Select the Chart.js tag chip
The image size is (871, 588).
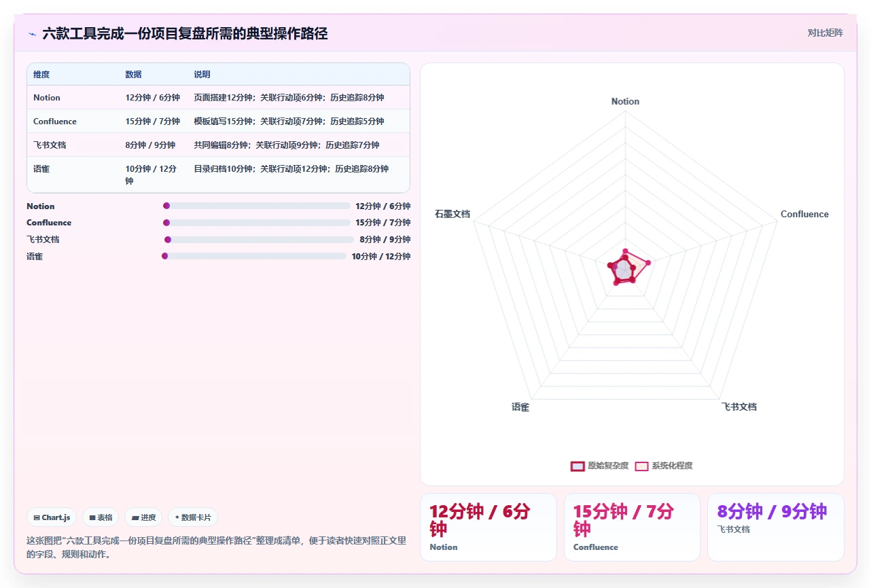[x=52, y=517]
